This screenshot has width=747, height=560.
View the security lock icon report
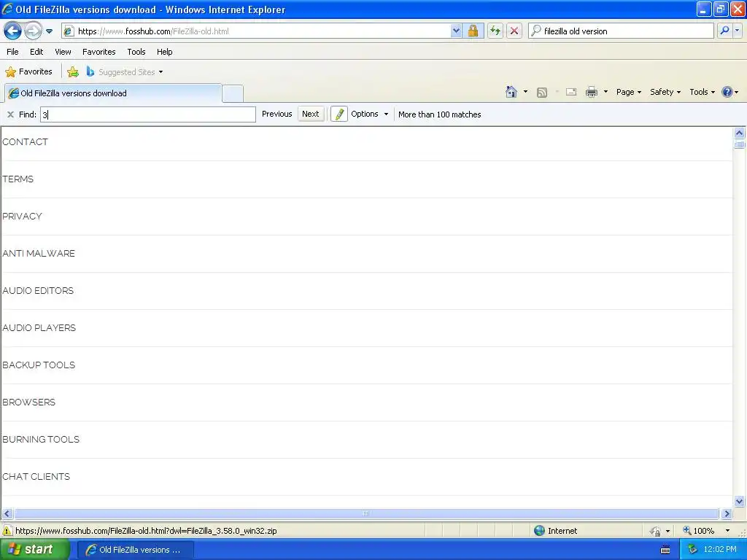point(473,31)
